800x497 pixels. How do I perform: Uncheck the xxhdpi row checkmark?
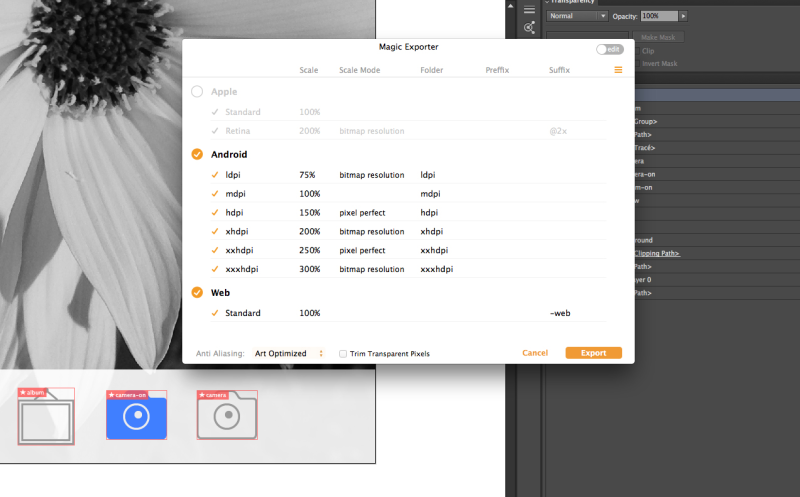[x=215, y=250]
